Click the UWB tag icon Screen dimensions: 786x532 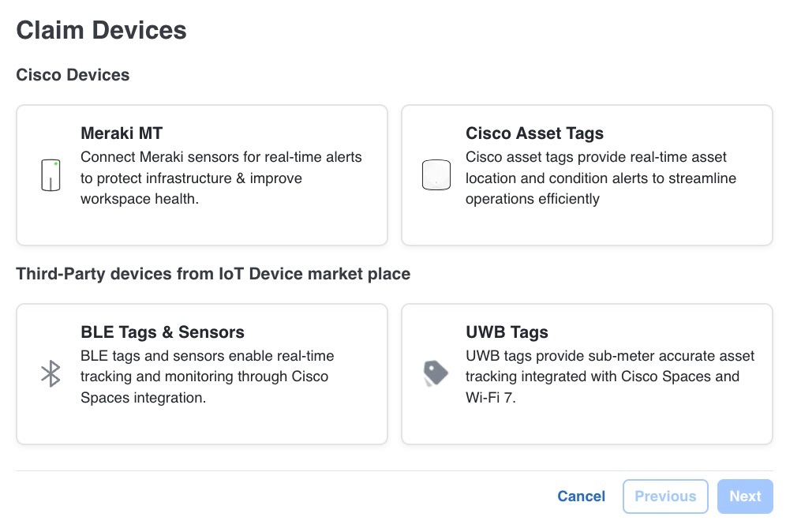pyautogui.click(x=436, y=373)
